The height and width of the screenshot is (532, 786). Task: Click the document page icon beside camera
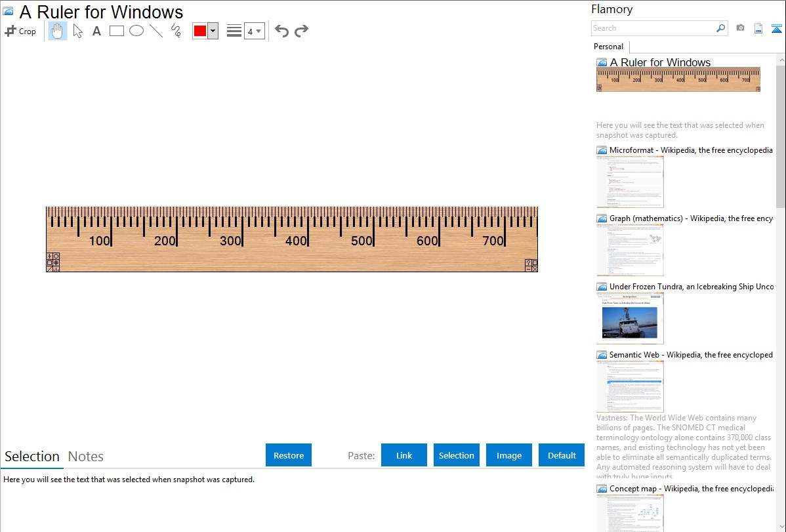[x=758, y=28]
